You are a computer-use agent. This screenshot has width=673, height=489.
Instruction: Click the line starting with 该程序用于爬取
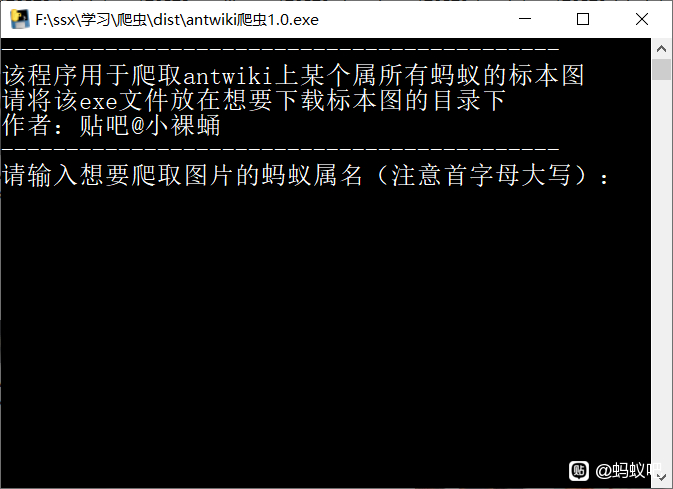tap(293, 75)
